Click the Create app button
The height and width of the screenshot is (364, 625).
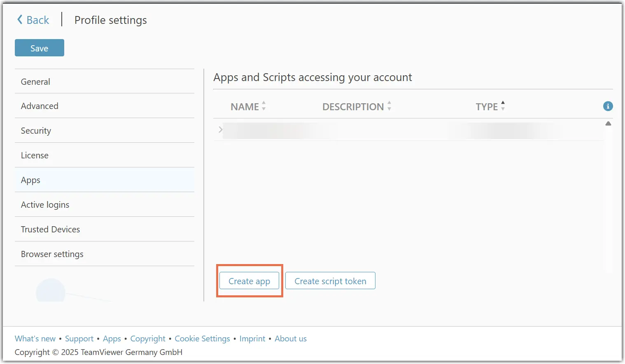[x=250, y=281]
